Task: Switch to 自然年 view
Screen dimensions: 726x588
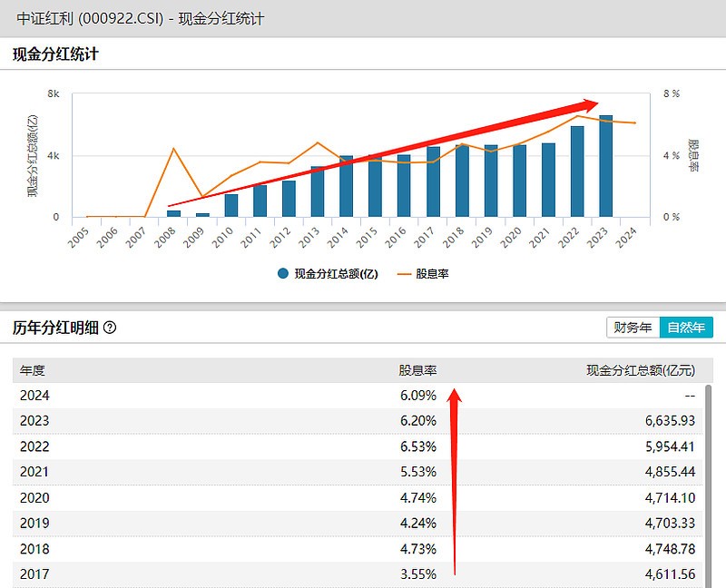Action: (x=686, y=328)
